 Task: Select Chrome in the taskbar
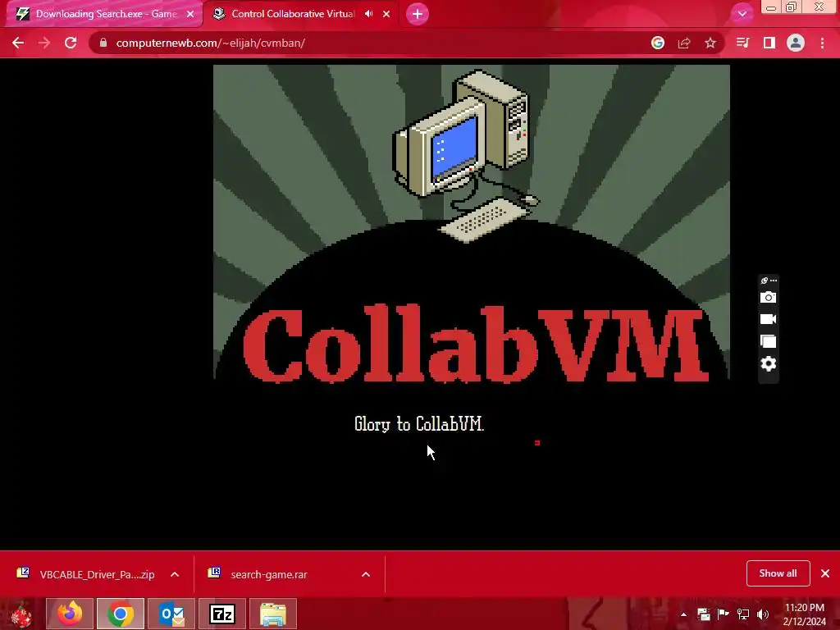coord(121,614)
